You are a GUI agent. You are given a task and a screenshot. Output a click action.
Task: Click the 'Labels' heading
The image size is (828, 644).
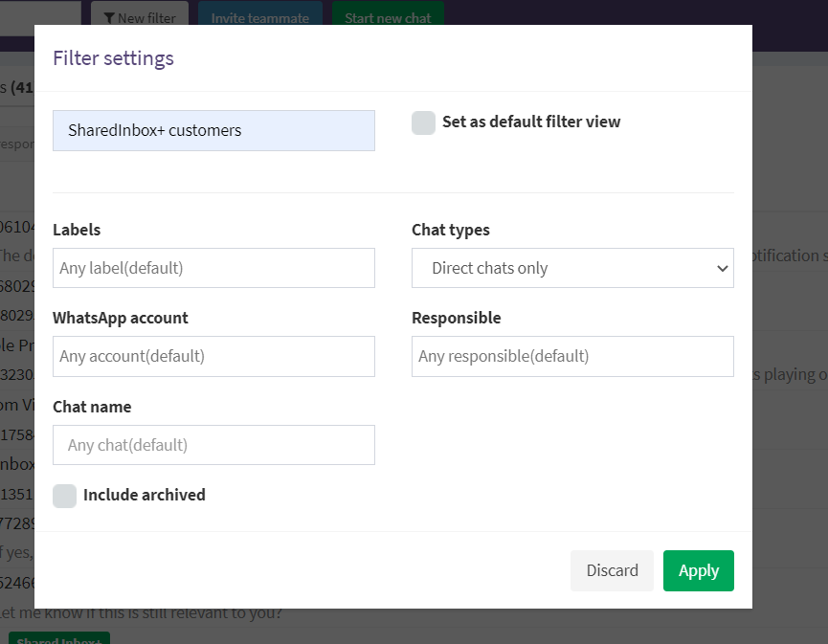77,231
